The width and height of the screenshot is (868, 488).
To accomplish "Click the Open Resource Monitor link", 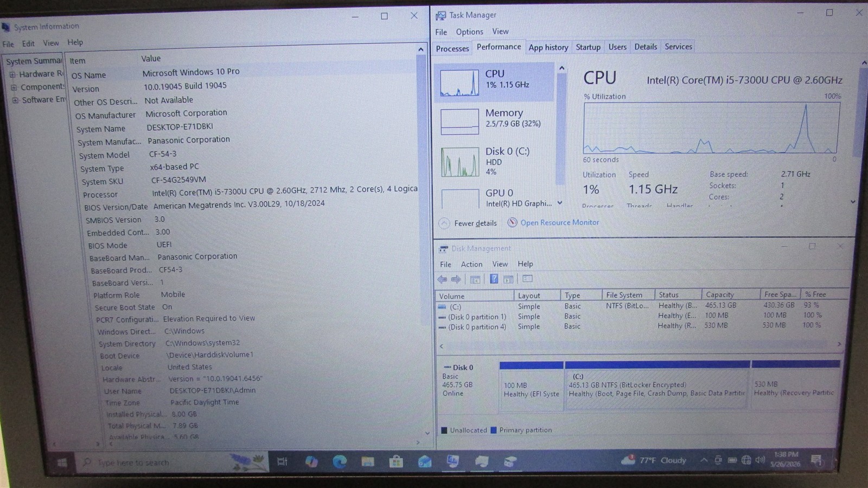I will (560, 222).
